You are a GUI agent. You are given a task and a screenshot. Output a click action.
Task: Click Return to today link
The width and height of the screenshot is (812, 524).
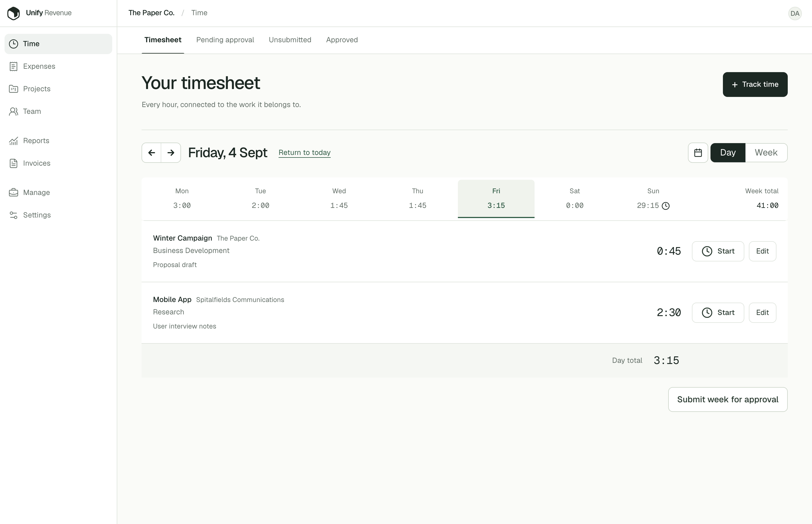coord(304,153)
